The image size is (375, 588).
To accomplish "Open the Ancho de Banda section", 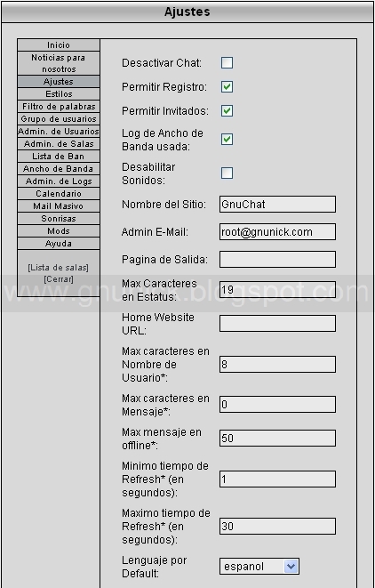I will click(59, 168).
